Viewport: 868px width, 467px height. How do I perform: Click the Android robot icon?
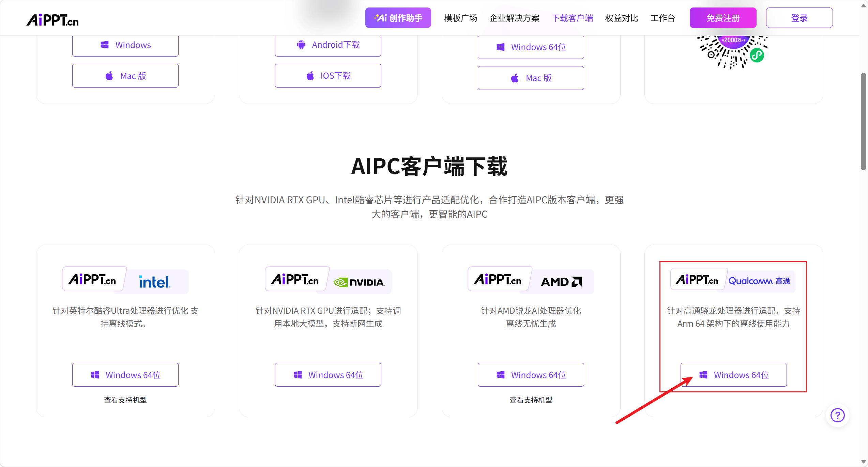301,45
